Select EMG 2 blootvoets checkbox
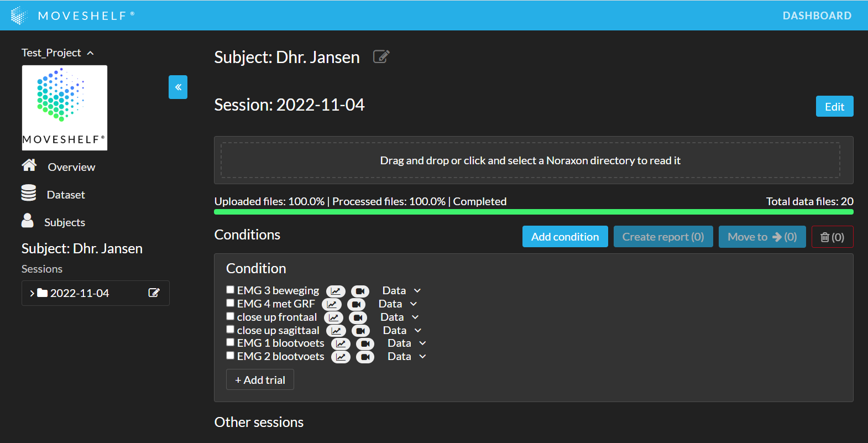Screen dimensions: 868x443 tap(231, 355)
